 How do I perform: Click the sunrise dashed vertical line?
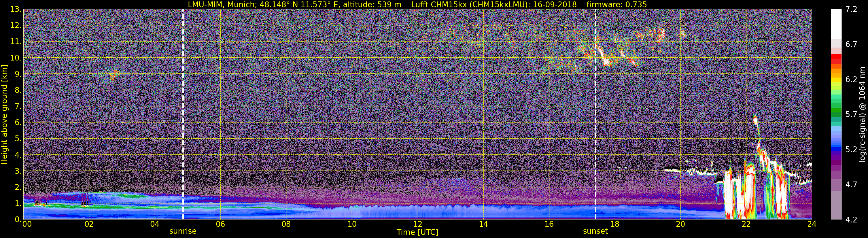coord(183,114)
